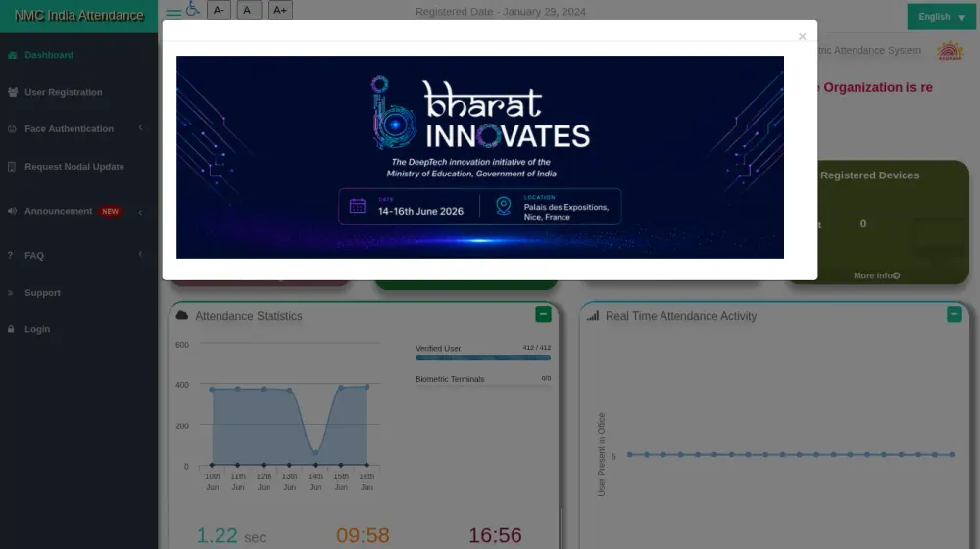980x549 pixels.
Task: Increase font size with A+ button
Action: click(280, 10)
